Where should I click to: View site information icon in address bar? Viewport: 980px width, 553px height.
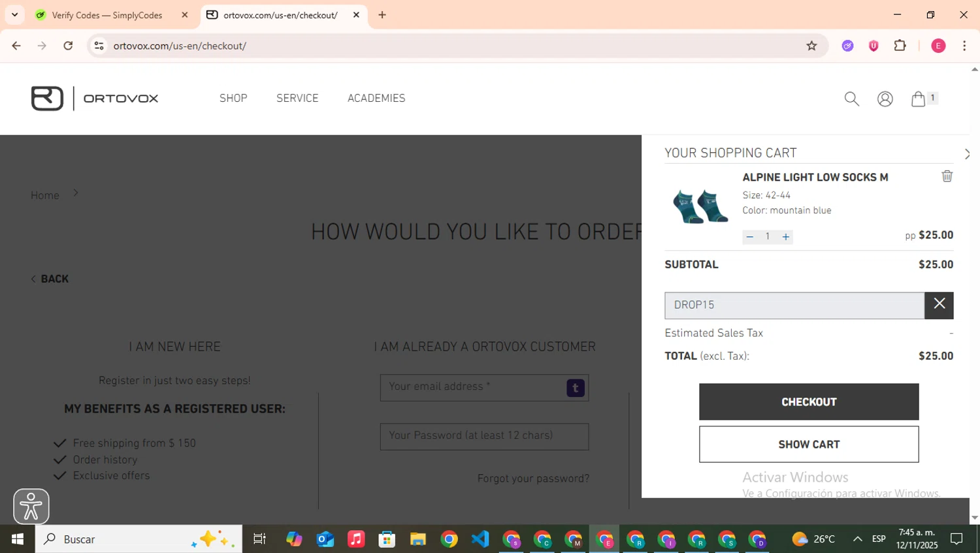tap(99, 46)
